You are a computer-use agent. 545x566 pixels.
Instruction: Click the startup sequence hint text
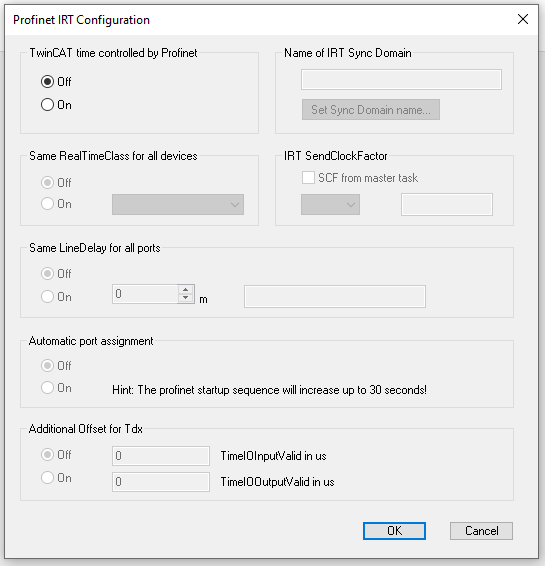click(269, 390)
